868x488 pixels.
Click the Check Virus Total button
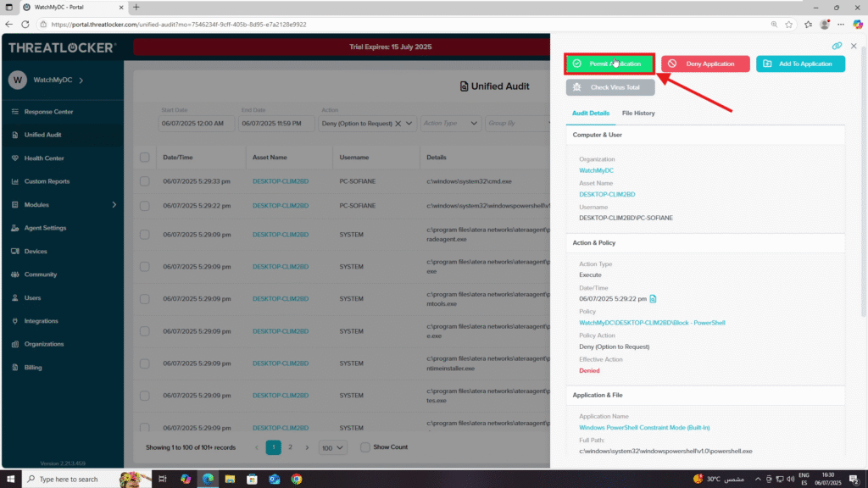610,87
